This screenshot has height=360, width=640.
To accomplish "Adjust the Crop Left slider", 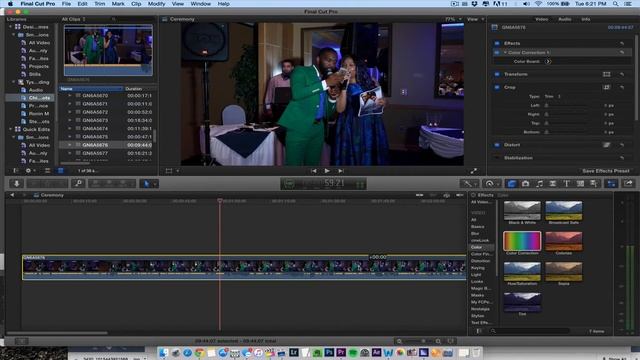I will 567,106.
